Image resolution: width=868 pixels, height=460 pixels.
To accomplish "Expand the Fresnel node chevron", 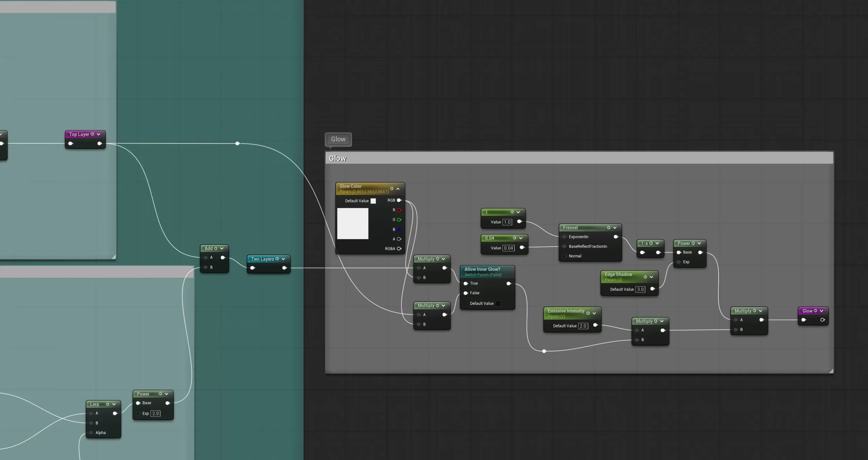I will (615, 228).
